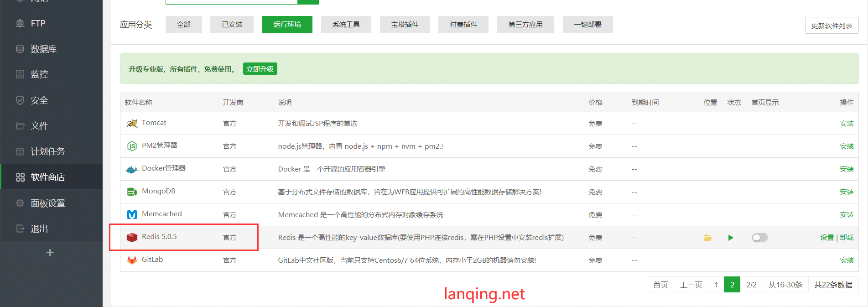
Task: Click the 数据库 database sidebar icon
Action: (x=20, y=49)
